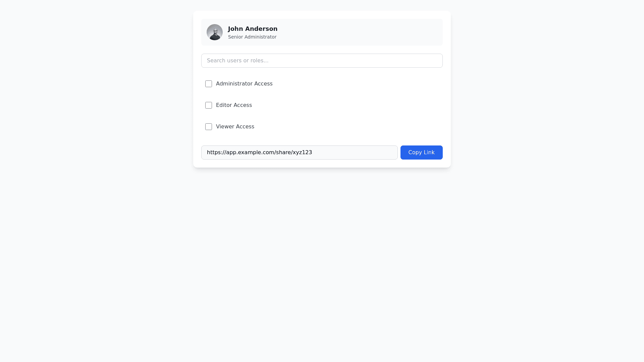Click the John Anderson name heading
The width and height of the screenshot is (644, 362).
pos(253,29)
